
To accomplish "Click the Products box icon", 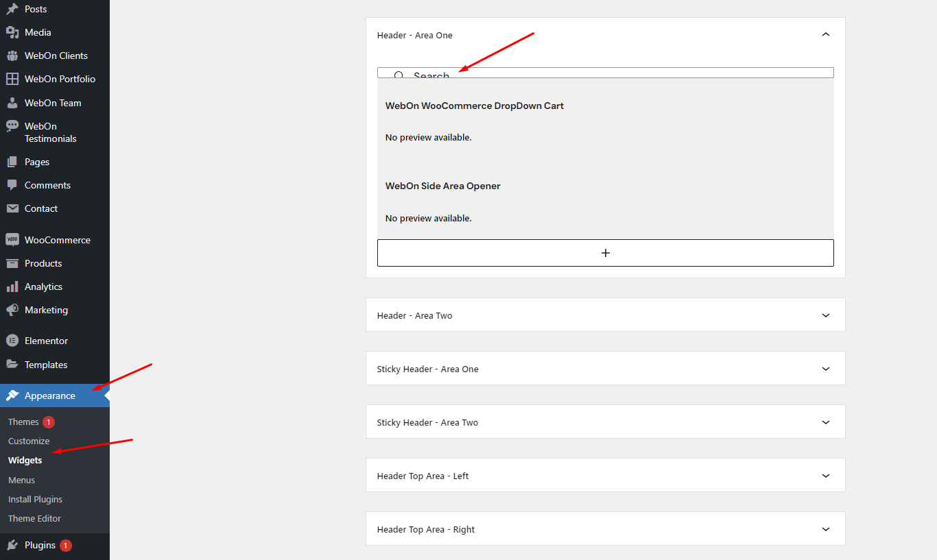I will (12, 263).
